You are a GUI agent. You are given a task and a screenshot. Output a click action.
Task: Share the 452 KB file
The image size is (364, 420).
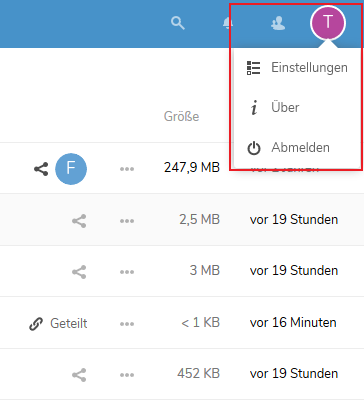79,375
